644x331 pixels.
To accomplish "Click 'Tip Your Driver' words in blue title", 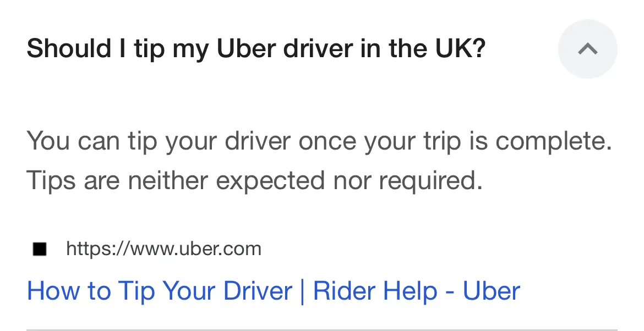I will coord(205,291).
